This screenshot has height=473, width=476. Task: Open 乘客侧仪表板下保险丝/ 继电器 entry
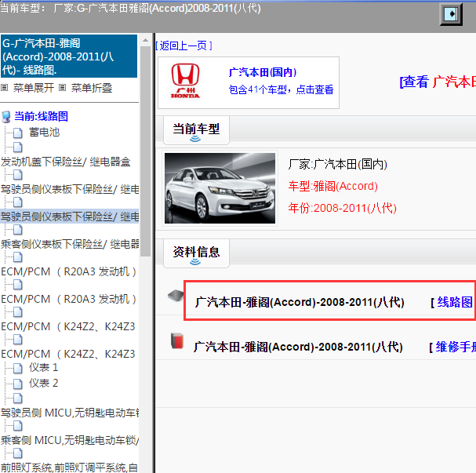[x=70, y=244]
